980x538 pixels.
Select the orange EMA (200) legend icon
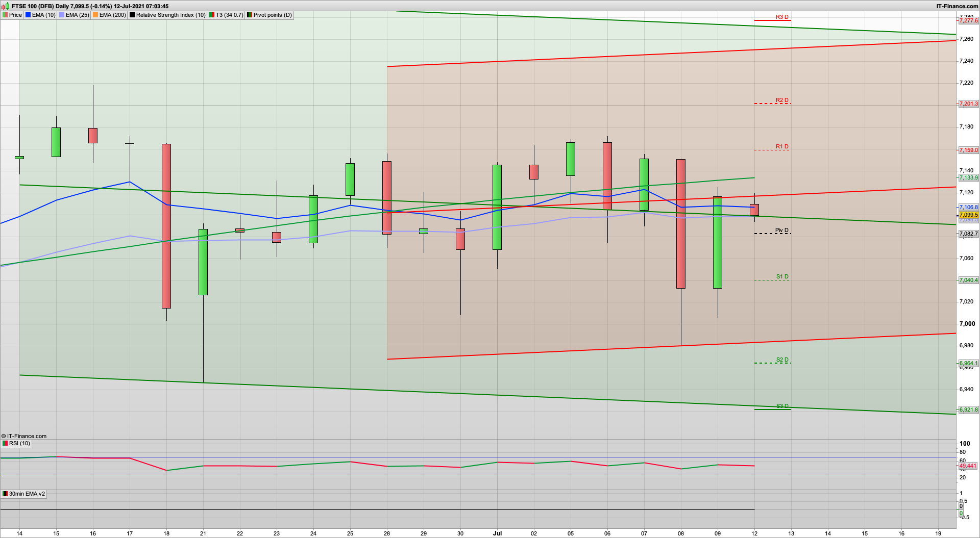coord(94,15)
